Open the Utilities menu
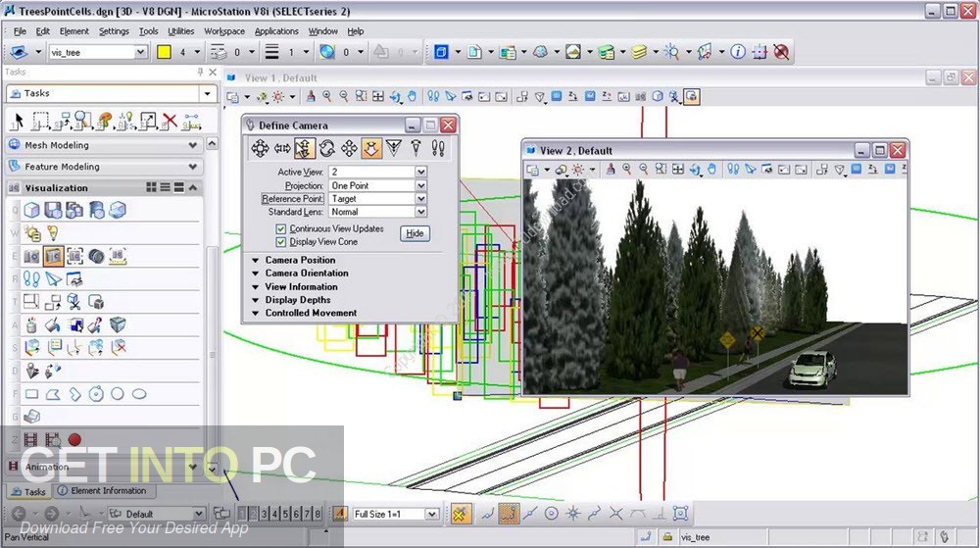The width and height of the screenshot is (980, 548). tap(180, 31)
